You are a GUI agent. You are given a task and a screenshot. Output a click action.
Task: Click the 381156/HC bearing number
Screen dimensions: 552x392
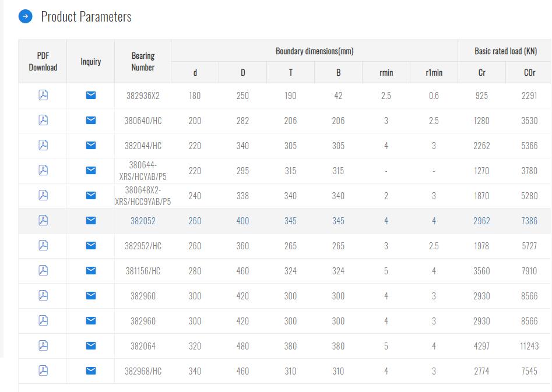pos(142,270)
